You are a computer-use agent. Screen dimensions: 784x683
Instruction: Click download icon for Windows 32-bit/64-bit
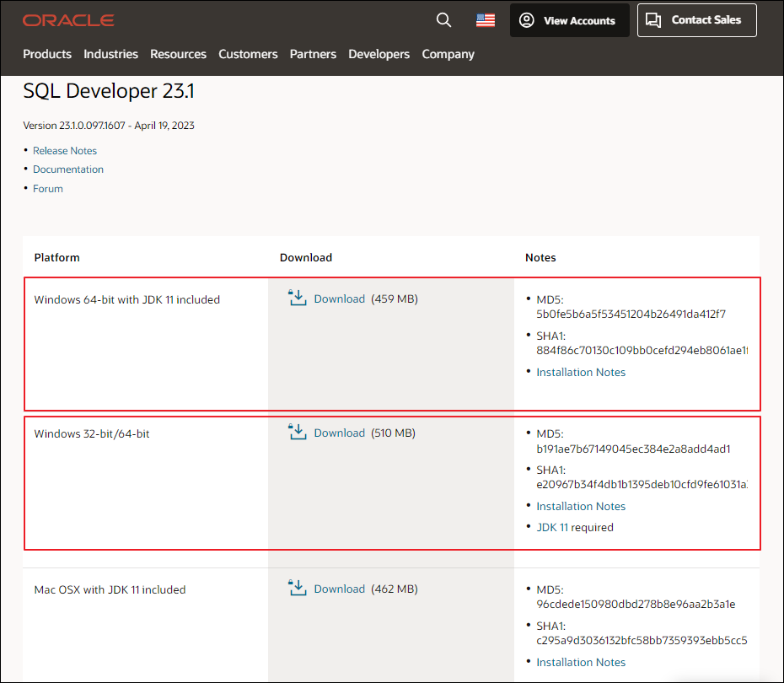[297, 432]
